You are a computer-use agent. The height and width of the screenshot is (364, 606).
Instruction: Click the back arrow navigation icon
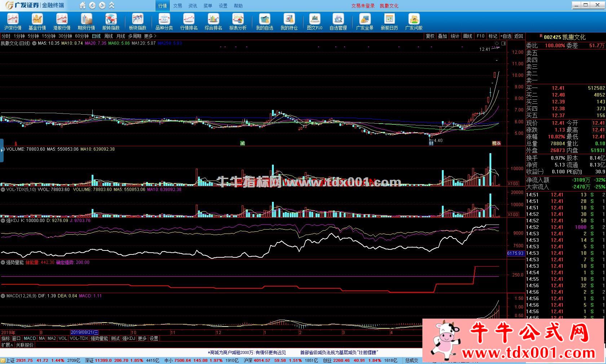click(x=92, y=5)
